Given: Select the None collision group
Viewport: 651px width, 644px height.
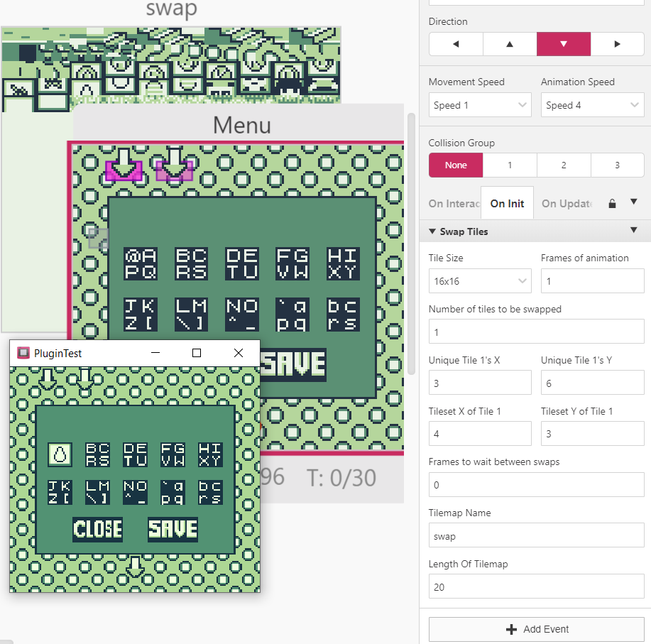Looking at the screenshot, I should pyautogui.click(x=455, y=165).
